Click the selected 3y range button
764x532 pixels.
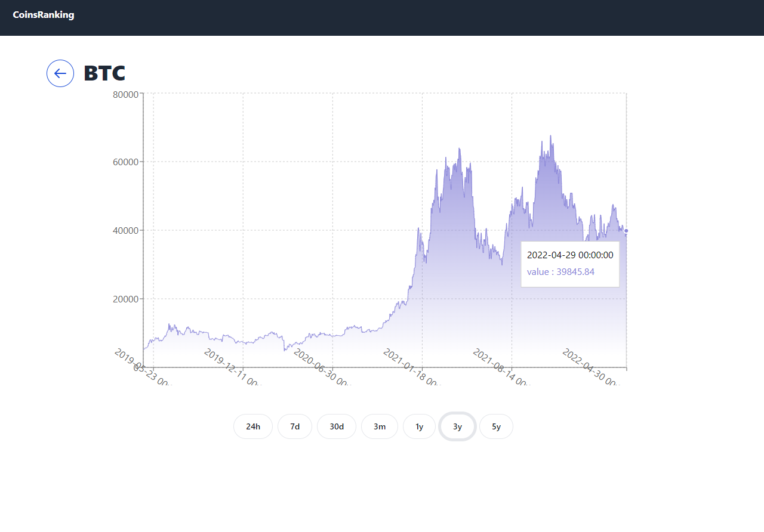(x=457, y=426)
